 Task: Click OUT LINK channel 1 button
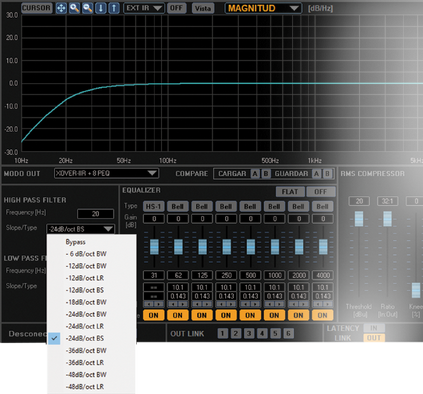[223, 333]
